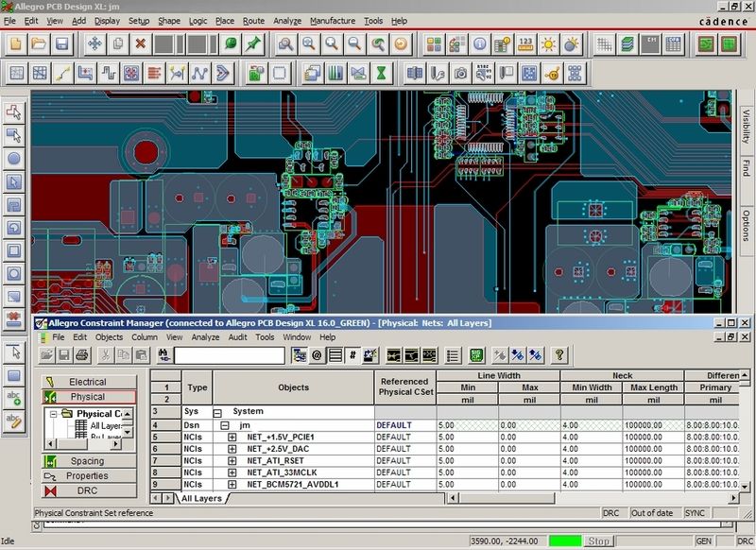Click the camera icon in second toolbar row

(x=461, y=74)
